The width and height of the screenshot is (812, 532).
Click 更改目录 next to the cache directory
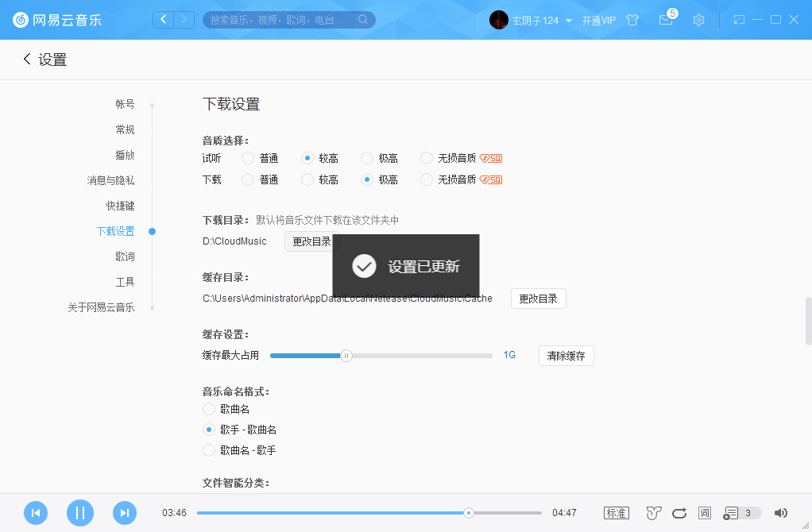click(x=538, y=298)
